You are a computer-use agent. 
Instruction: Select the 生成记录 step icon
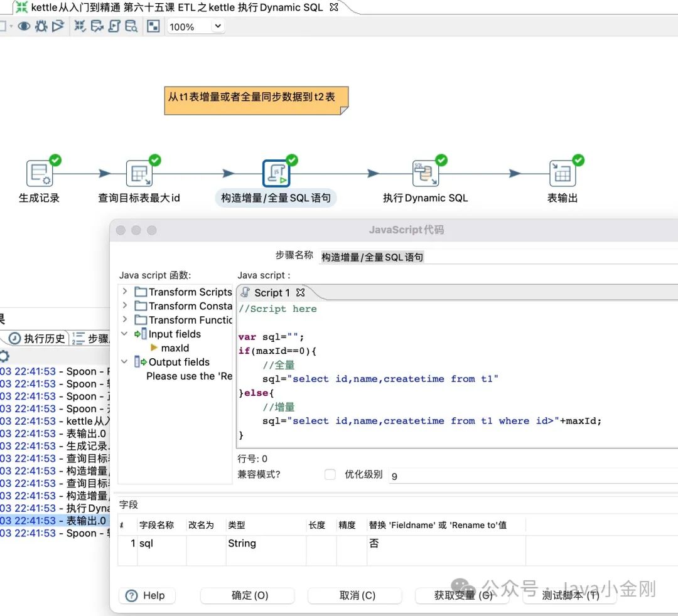tap(39, 174)
